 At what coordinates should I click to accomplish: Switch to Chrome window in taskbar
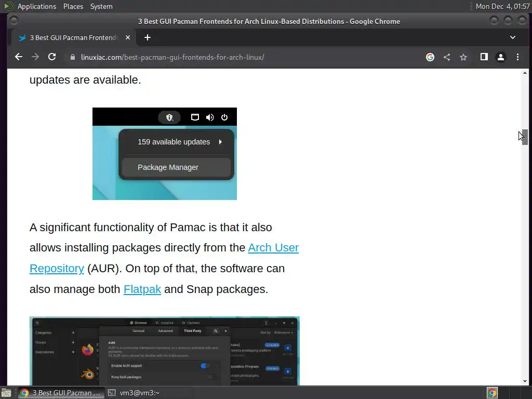click(61, 393)
